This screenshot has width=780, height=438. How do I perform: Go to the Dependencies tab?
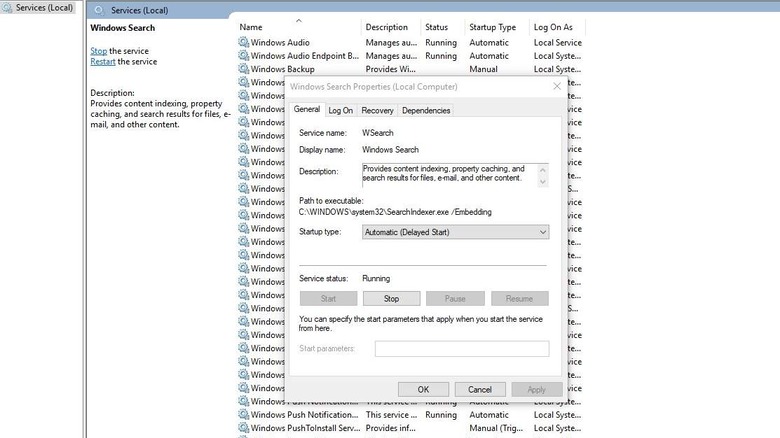(x=426, y=110)
